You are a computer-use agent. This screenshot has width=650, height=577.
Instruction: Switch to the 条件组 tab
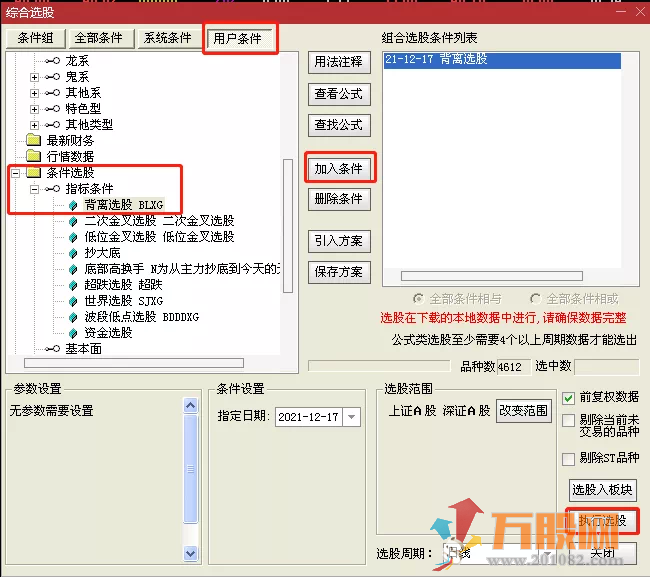pos(36,39)
